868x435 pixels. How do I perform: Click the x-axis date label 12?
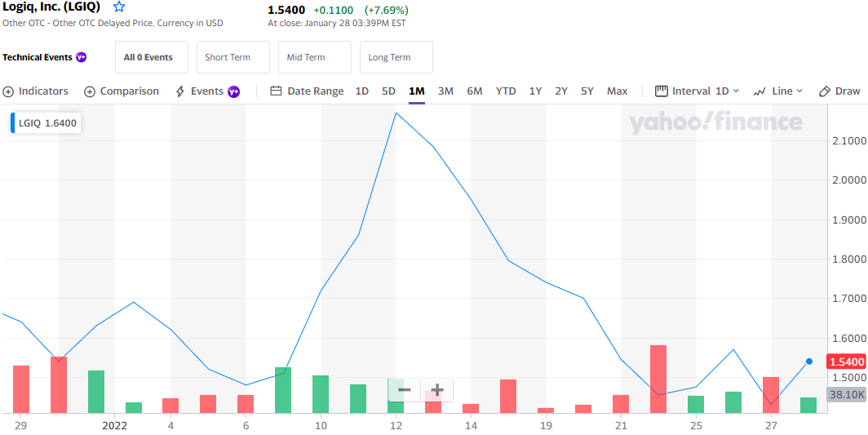396,426
